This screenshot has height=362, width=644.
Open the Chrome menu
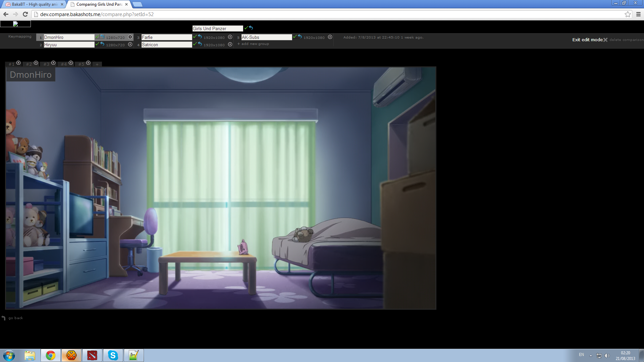tap(638, 14)
